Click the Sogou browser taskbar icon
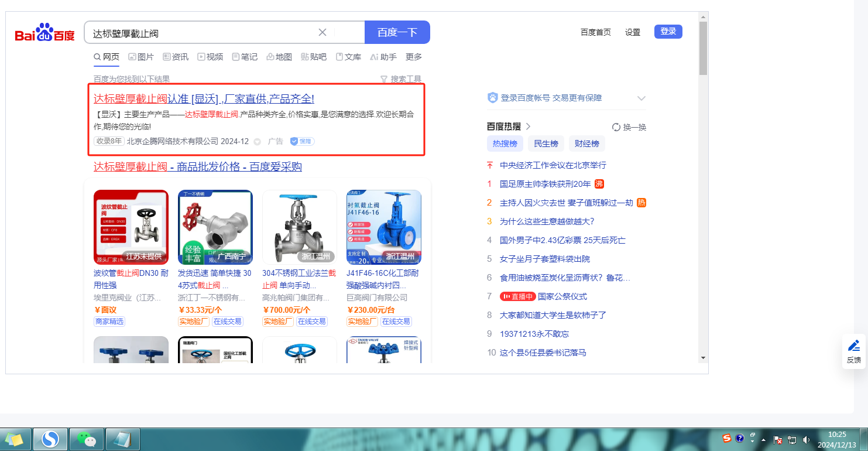Screen dimensions: 868x451 coord(50,439)
